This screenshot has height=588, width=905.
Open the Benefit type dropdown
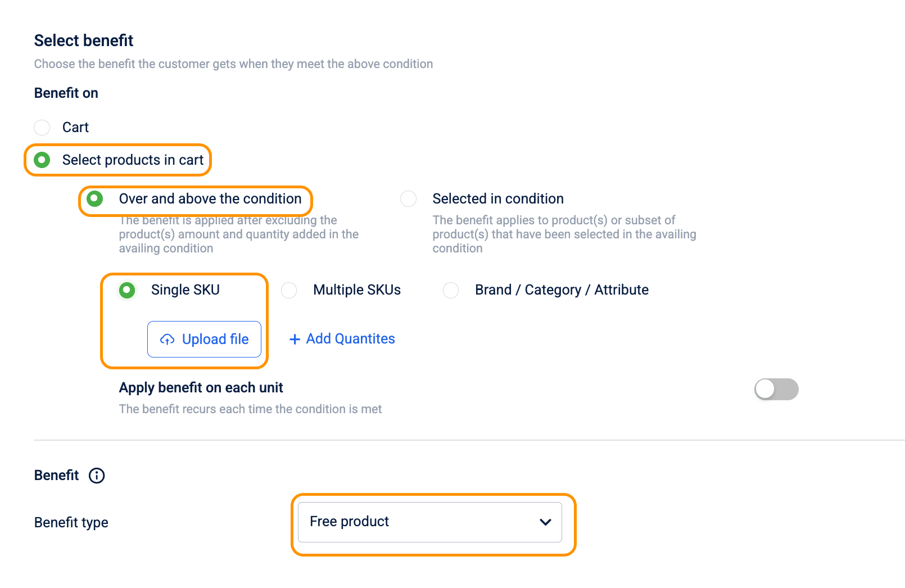tap(429, 522)
